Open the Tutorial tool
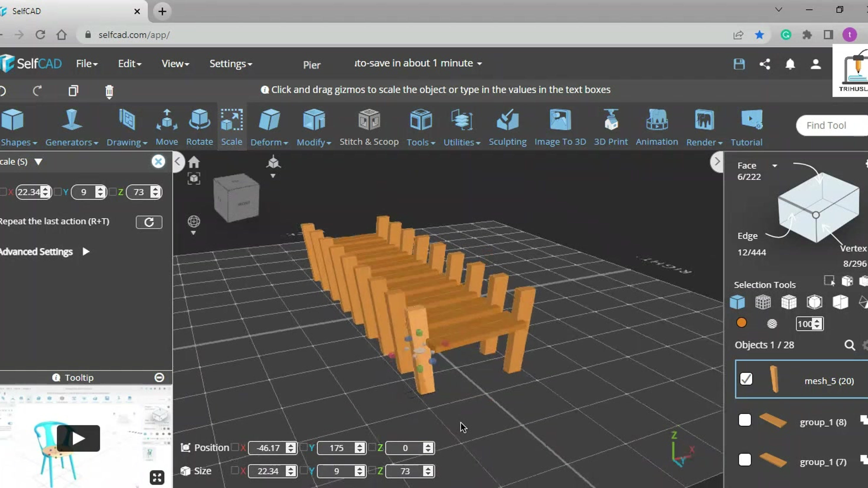The height and width of the screenshot is (488, 868). (x=746, y=128)
